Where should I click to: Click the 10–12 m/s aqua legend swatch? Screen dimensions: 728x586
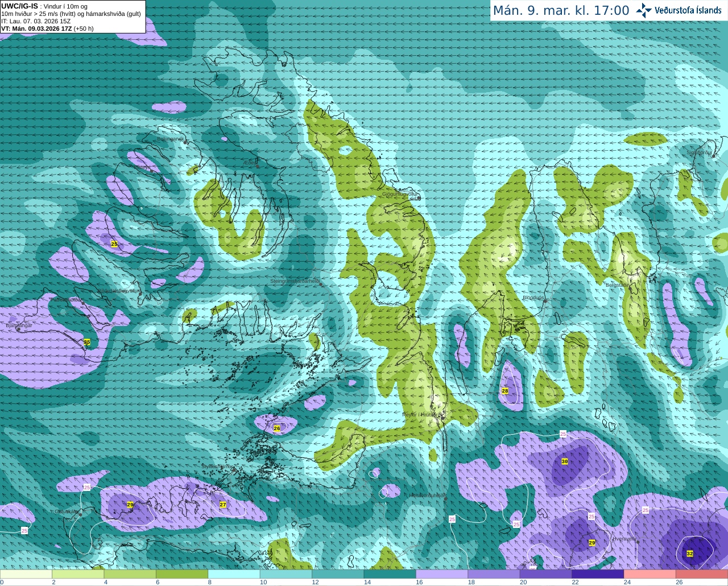(286, 574)
